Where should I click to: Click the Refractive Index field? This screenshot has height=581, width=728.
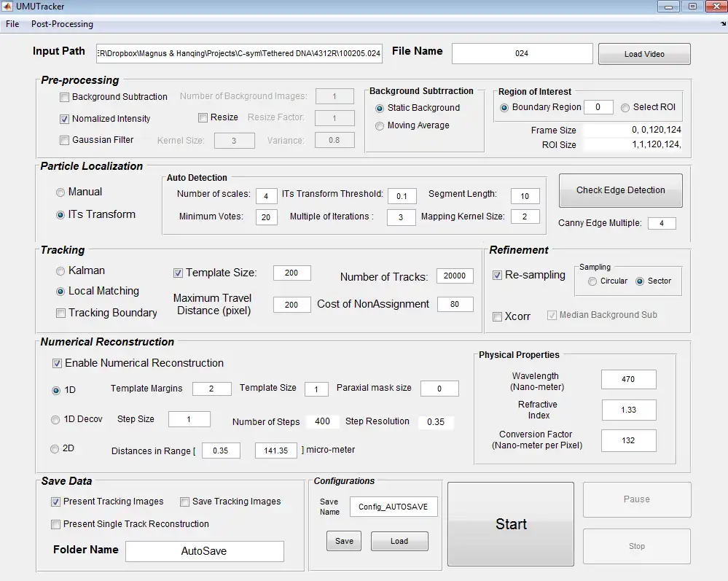pyautogui.click(x=629, y=410)
